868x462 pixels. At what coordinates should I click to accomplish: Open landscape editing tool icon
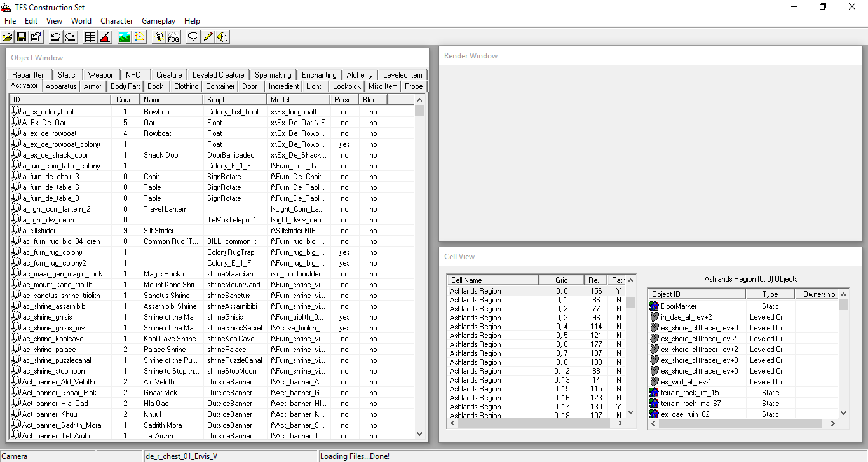(125, 37)
